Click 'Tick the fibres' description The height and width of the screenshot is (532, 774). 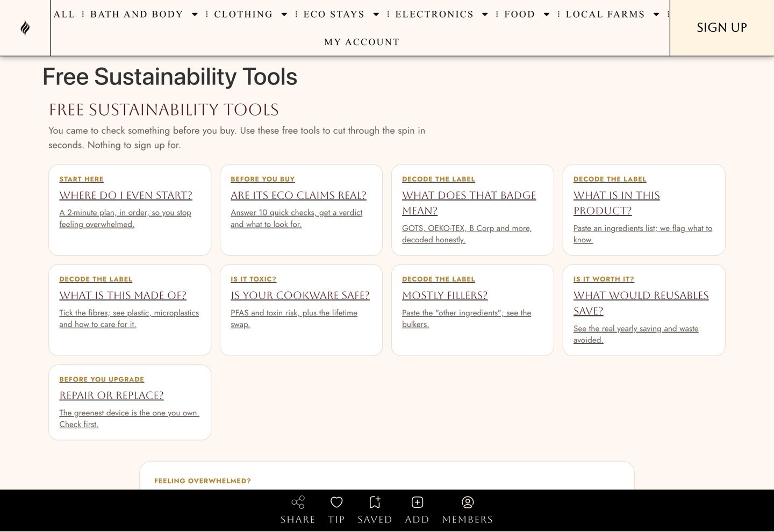coord(129,318)
